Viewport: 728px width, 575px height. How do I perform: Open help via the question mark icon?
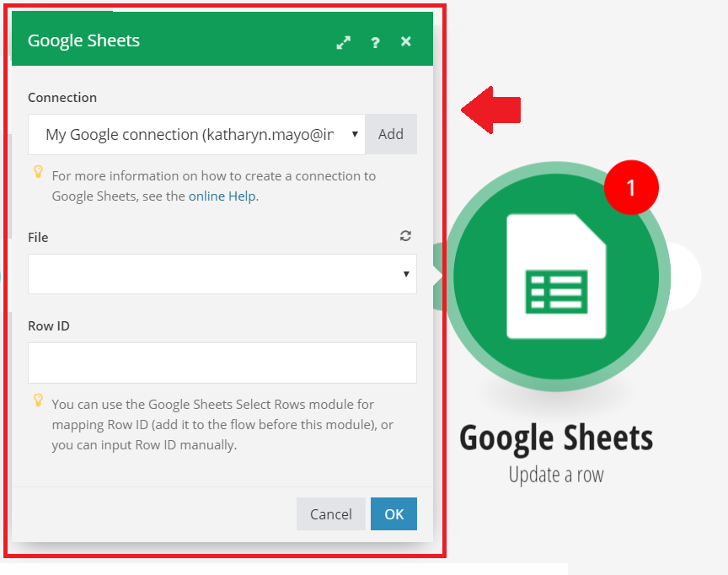(375, 42)
